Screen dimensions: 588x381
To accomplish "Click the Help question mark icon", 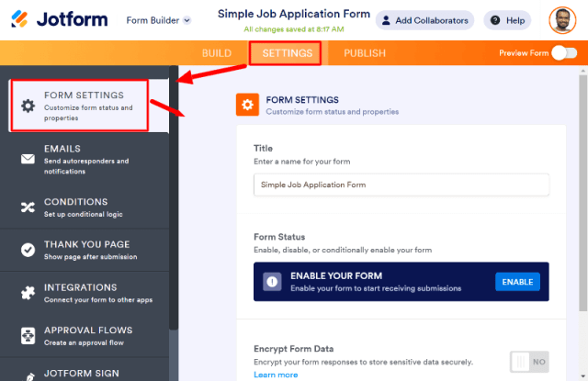I will tap(495, 20).
